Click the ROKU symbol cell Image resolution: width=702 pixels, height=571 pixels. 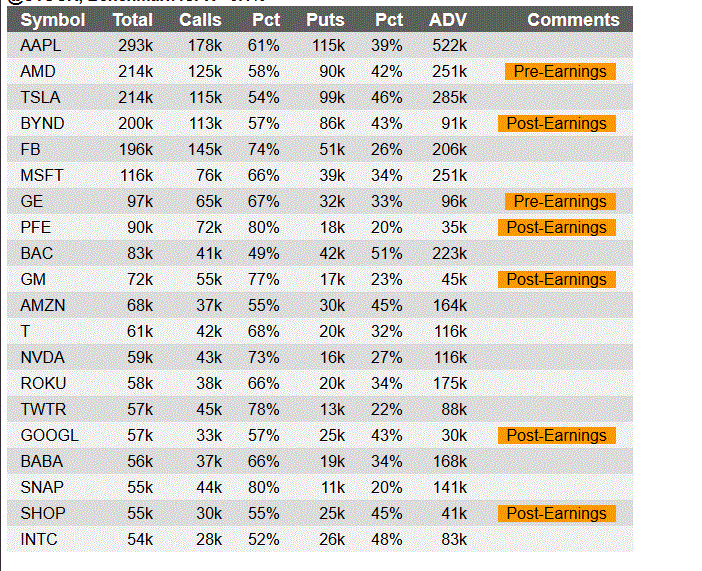[43, 383]
